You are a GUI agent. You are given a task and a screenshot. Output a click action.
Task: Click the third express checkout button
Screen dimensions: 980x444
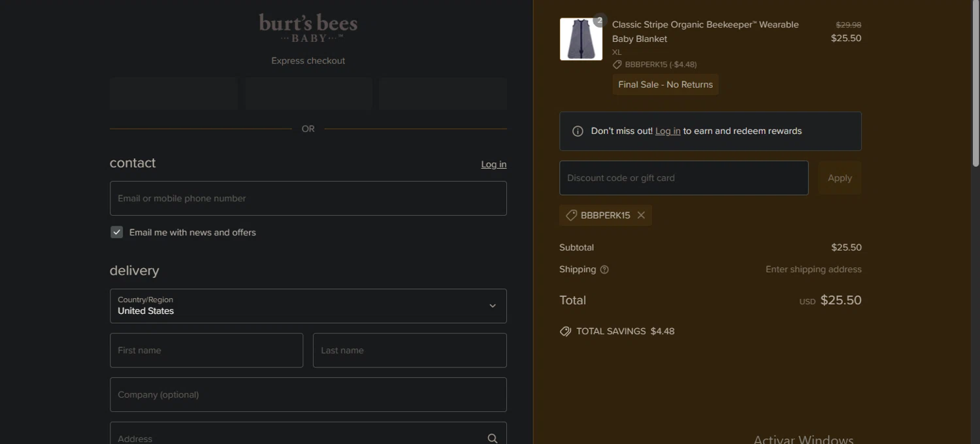pos(443,94)
